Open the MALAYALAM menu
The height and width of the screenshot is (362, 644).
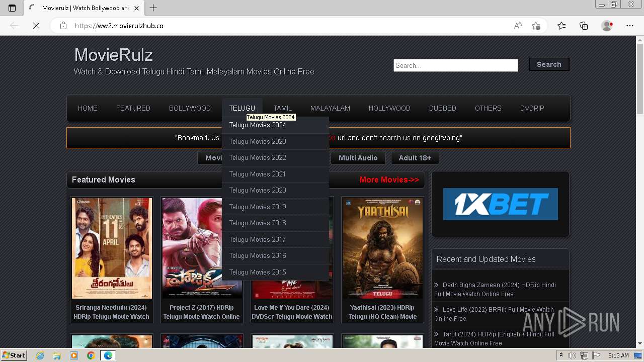tap(330, 108)
